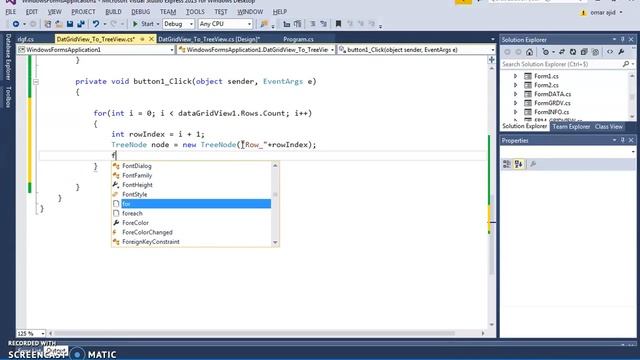Viewport: 640px width, 360px height.
Task: Open the DEBUG menu
Action: (x=141, y=12)
